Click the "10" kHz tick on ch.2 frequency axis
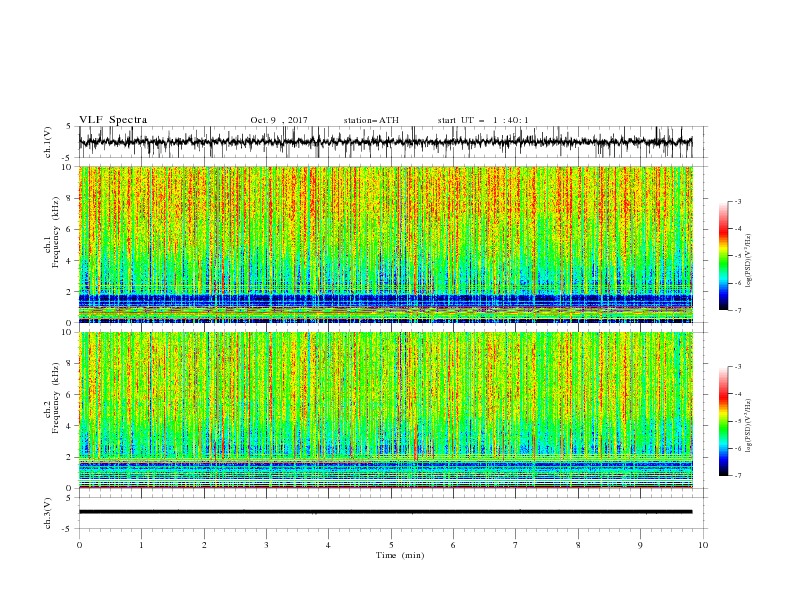The height and width of the screenshot is (612, 792). (68, 332)
